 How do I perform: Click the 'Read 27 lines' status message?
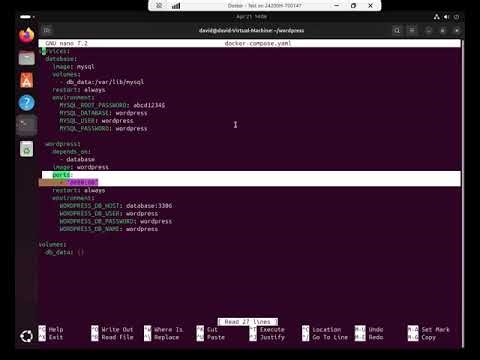(248, 322)
